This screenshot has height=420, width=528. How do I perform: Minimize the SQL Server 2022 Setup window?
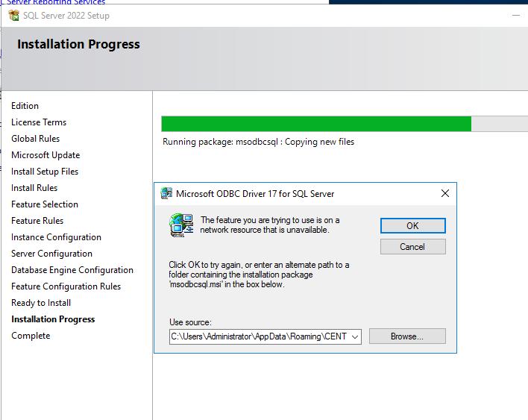(516, 16)
